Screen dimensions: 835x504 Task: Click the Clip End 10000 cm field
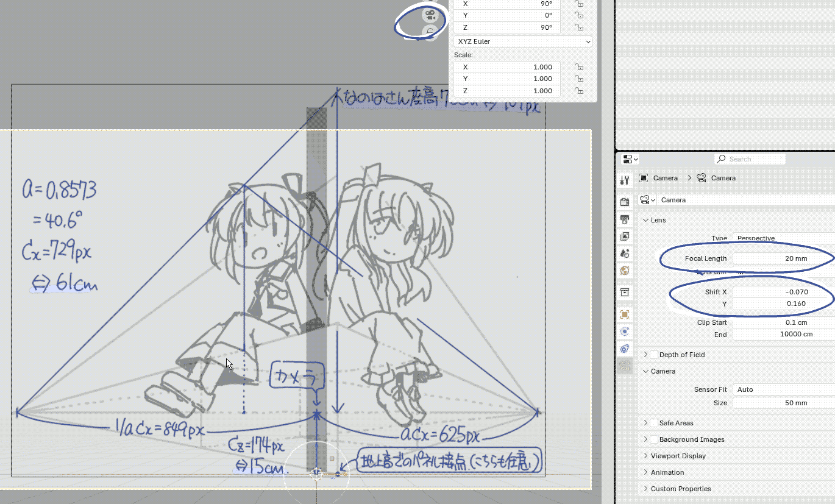pos(784,334)
